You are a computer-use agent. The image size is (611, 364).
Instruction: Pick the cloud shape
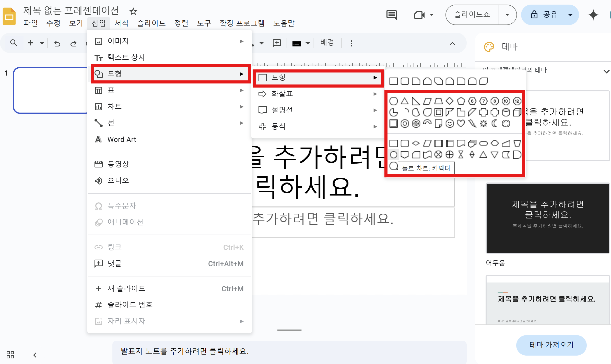point(506,124)
